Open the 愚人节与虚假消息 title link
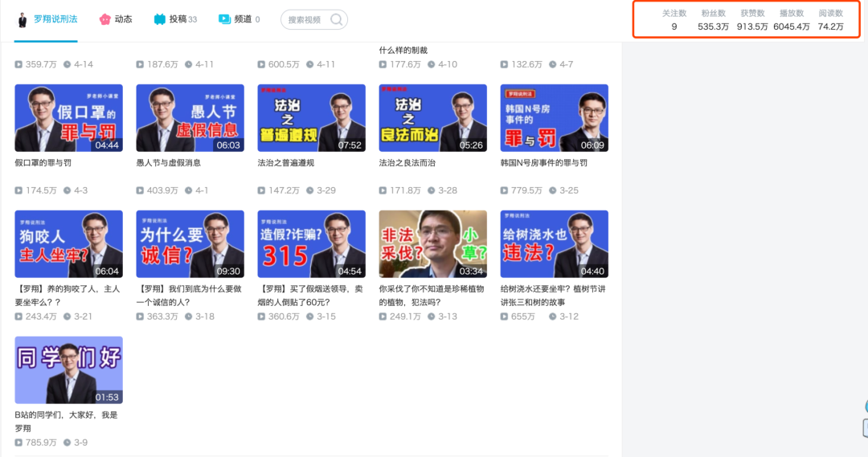This screenshot has height=457, width=868. click(169, 163)
